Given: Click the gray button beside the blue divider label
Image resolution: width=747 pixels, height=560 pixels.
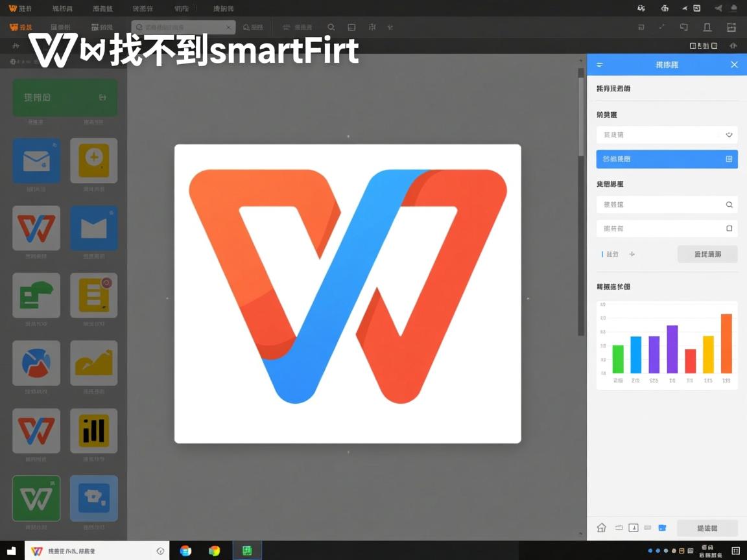Looking at the screenshot, I should 707,254.
